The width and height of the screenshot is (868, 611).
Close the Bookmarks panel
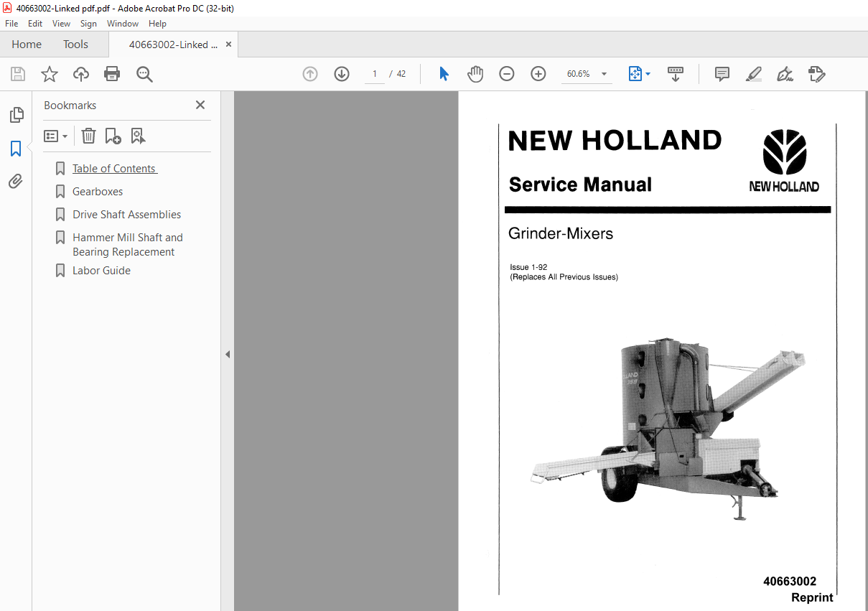point(200,105)
